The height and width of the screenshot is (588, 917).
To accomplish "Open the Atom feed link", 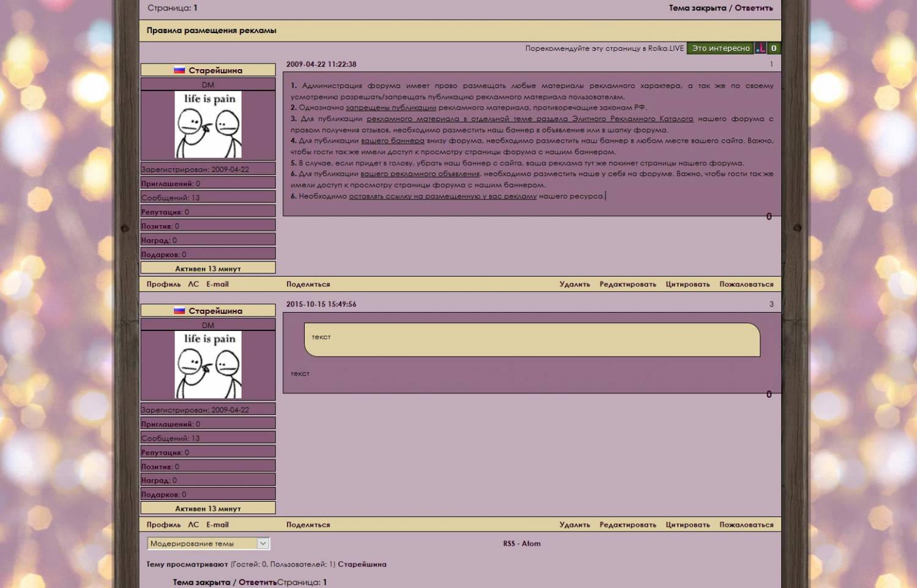I will click(x=531, y=543).
